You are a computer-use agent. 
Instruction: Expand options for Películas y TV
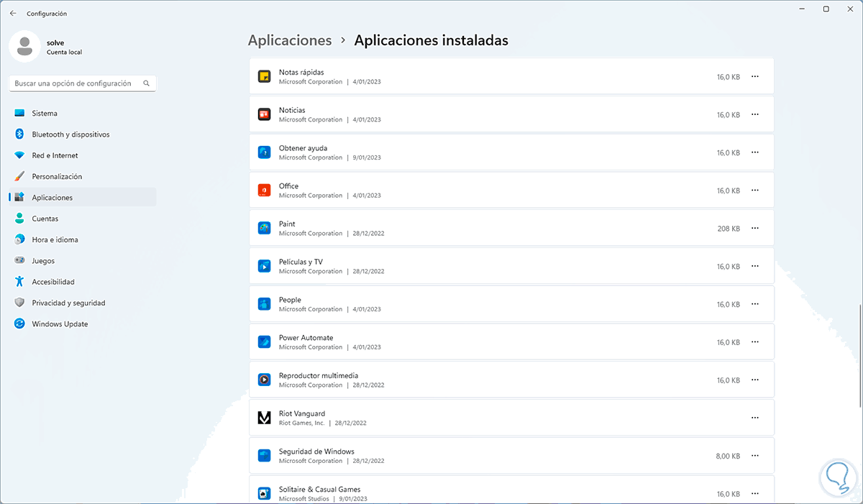tap(755, 266)
